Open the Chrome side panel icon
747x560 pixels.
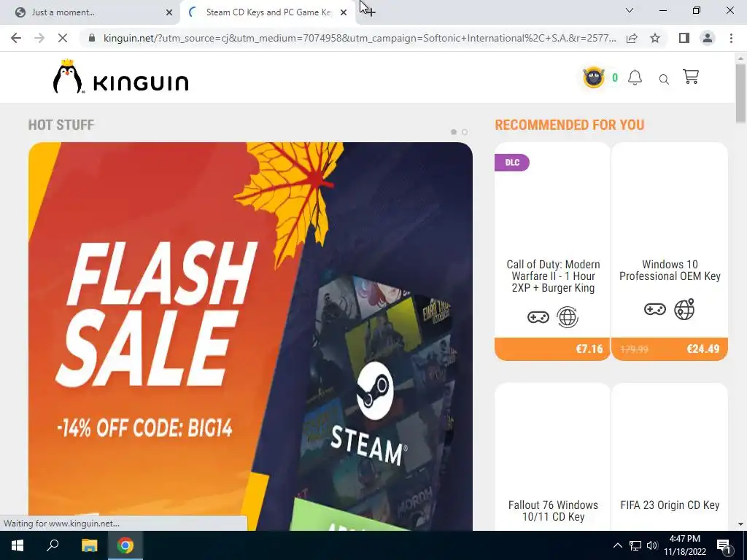click(x=684, y=38)
